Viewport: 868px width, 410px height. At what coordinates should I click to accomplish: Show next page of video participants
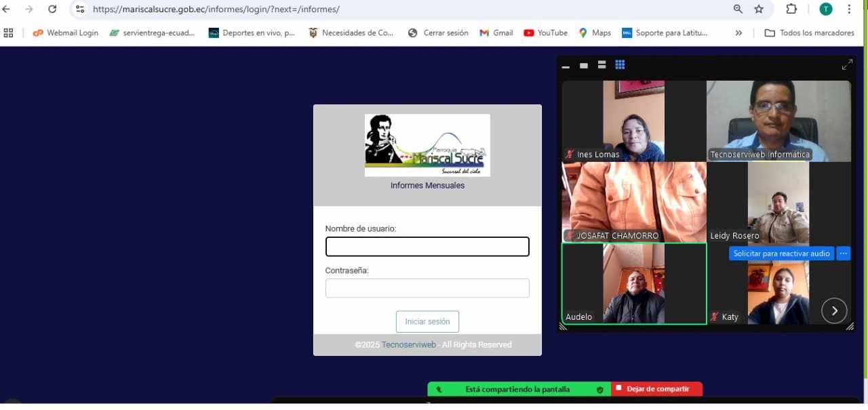[x=834, y=310]
